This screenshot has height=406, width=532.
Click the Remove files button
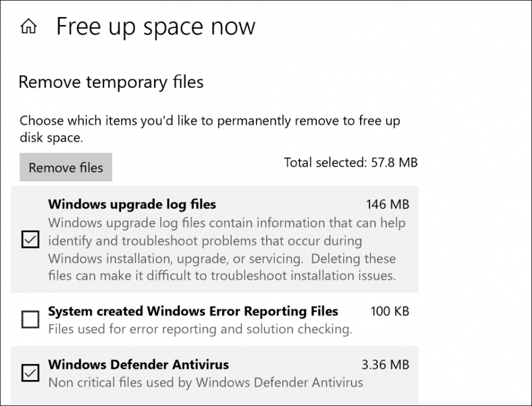point(65,167)
